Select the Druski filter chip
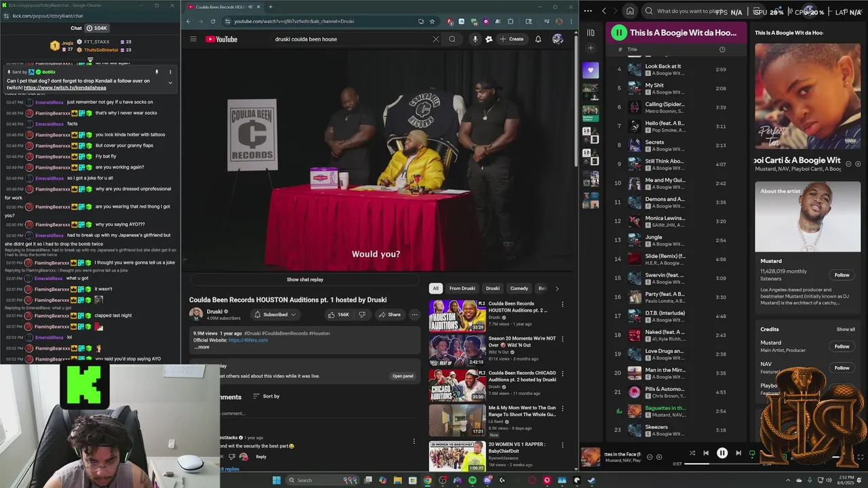This screenshot has width=868, height=488. point(492,288)
